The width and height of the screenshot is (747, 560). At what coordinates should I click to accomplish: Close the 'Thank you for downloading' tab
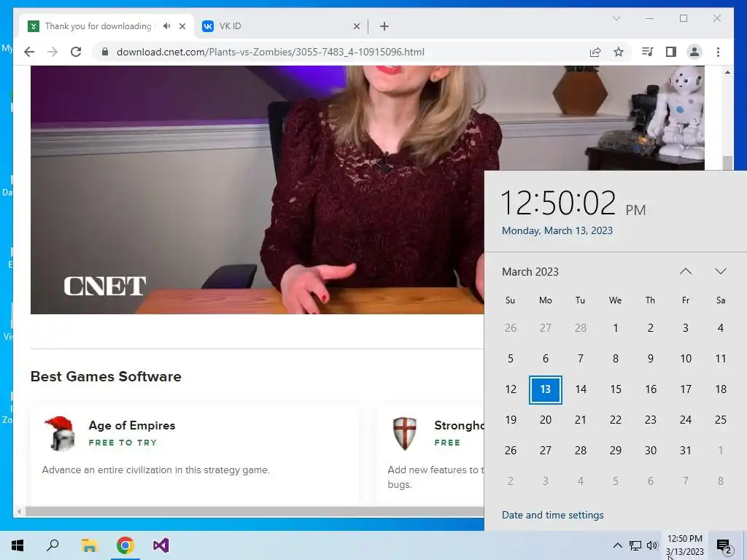click(182, 26)
